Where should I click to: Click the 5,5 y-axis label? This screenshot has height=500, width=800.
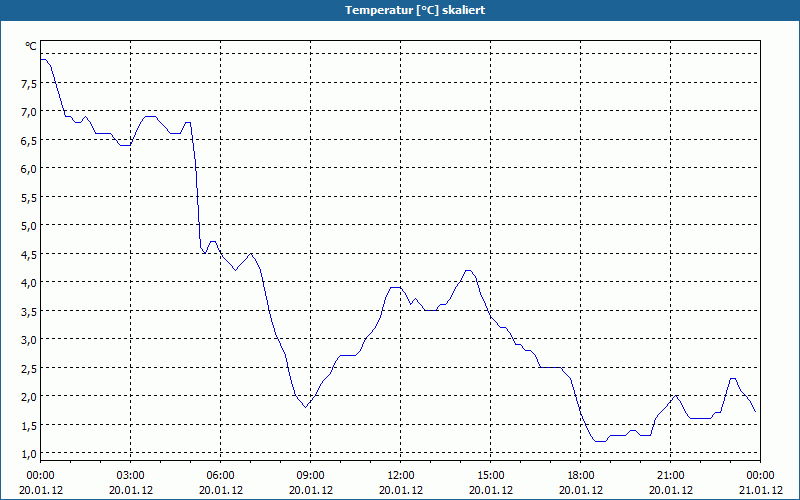pyautogui.click(x=29, y=198)
